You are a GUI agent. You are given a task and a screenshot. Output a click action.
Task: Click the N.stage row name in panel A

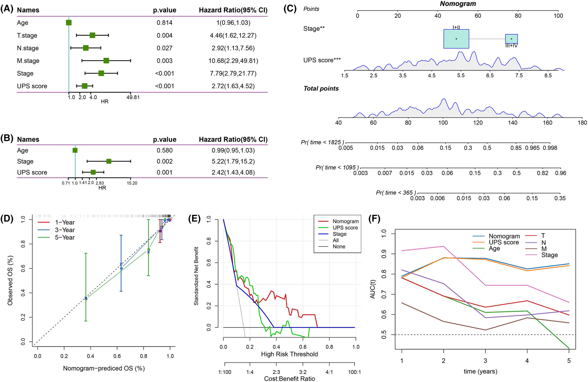[x=28, y=48]
